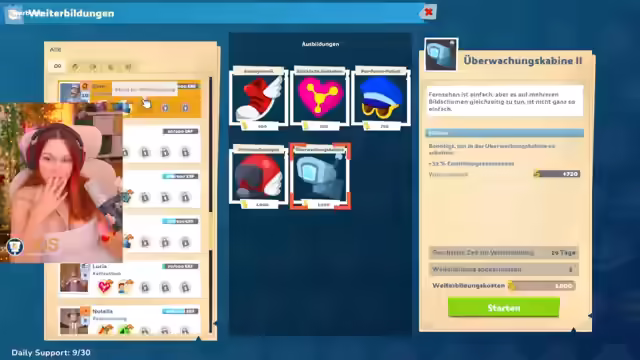640x360 pixels.
Task: Click the training description text box
Action: click(505, 101)
